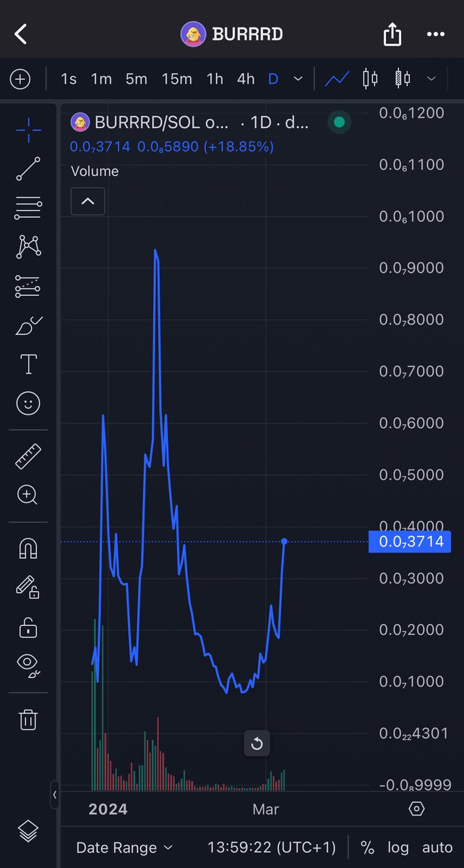Select the 15m timeframe
The height and width of the screenshot is (868, 464).
click(x=176, y=79)
